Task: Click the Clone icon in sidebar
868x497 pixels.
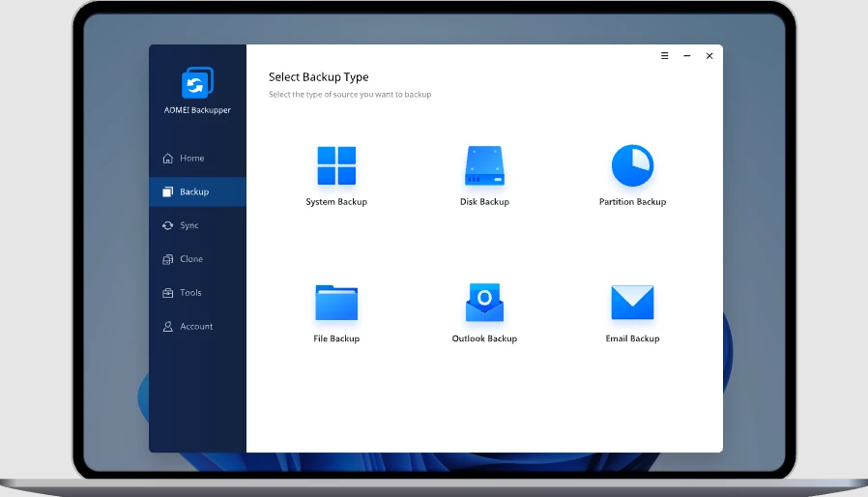Action: pos(167,259)
